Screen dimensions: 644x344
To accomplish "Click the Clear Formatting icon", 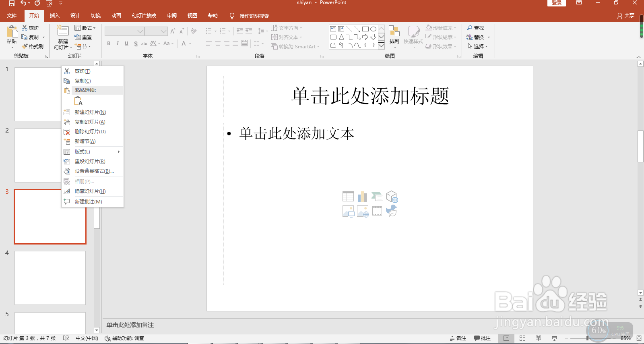I will click(194, 31).
